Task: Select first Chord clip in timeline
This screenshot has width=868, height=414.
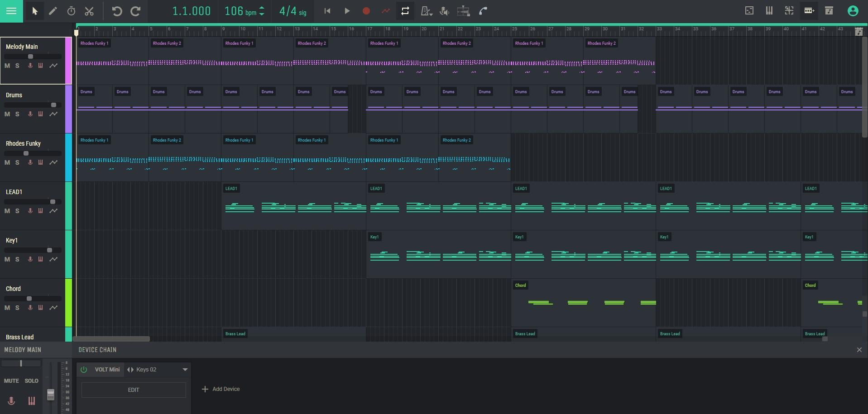Action: tap(583, 302)
